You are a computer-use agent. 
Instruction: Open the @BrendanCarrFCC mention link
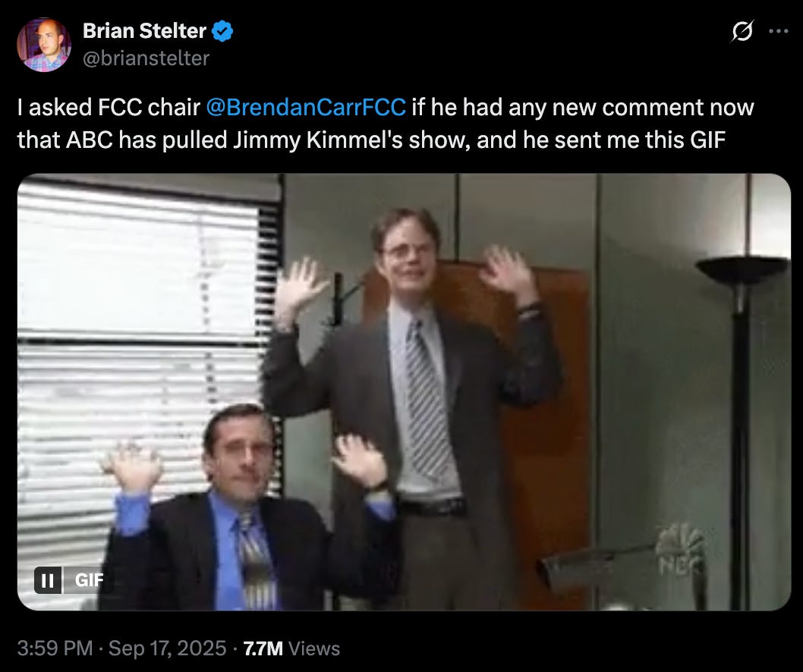pos(306,108)
